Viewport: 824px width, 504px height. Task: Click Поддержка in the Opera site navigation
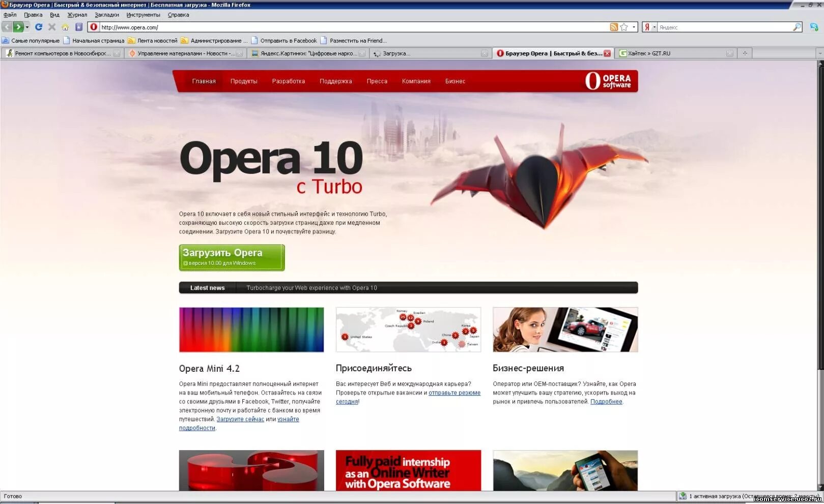pos(336,81)
